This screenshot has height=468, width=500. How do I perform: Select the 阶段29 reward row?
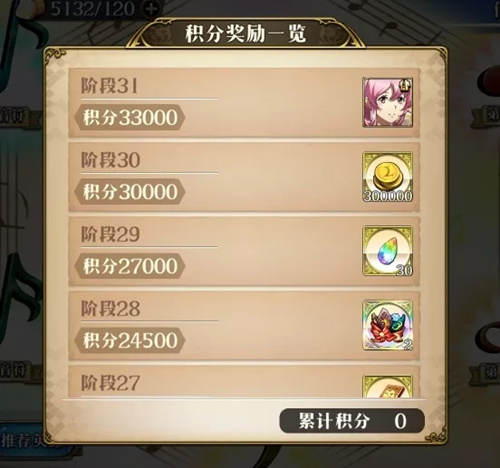coord(244,251)
